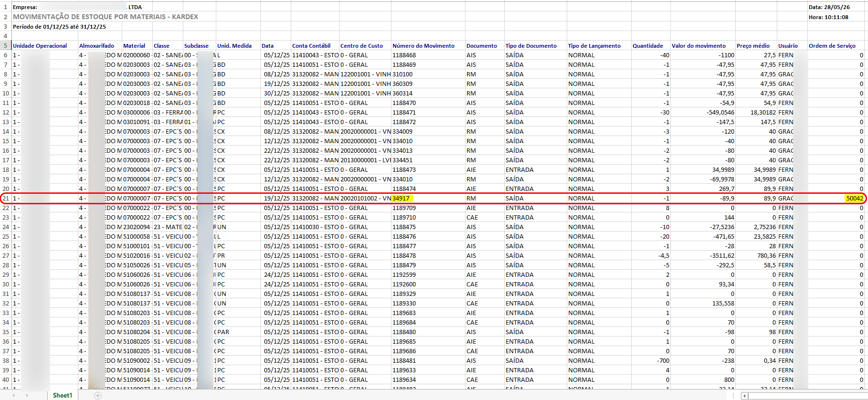This screenshot has width=868, height=400.
Task: Select the movement value 800
Action: (x=729, y=380)
